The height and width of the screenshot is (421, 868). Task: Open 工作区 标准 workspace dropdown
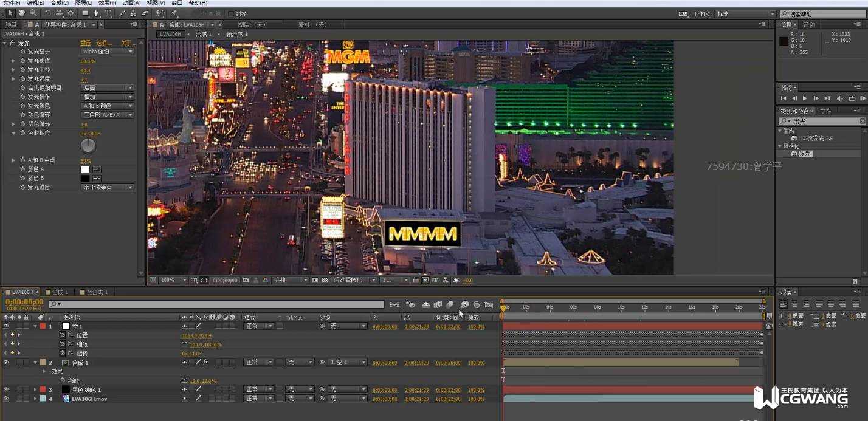746,13
